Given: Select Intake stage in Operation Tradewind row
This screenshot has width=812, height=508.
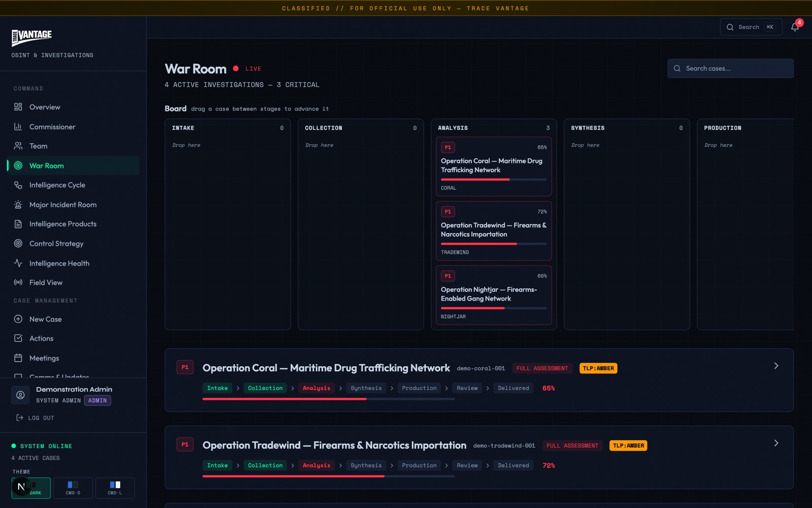Looking at the screenshot, I should (217, 465).
